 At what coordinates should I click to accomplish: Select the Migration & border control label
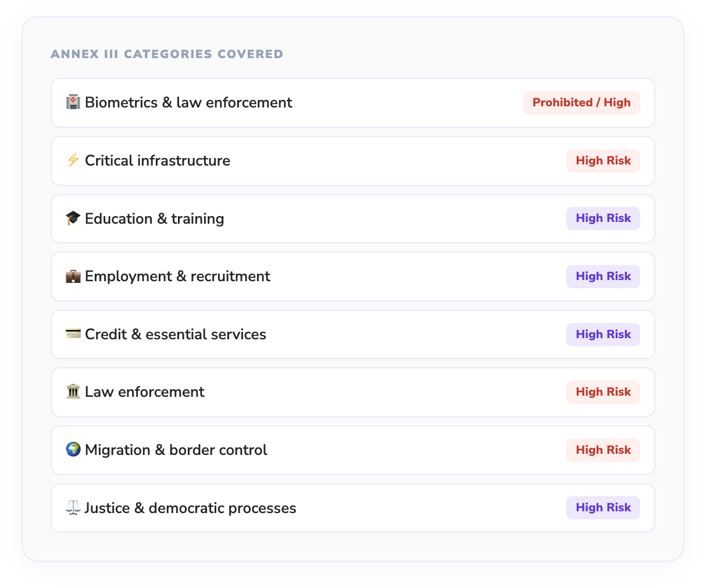[176, 450]
